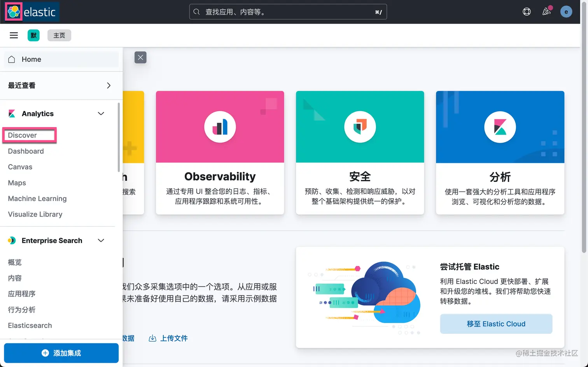Click the 添加集成 button

coord(61,353)
